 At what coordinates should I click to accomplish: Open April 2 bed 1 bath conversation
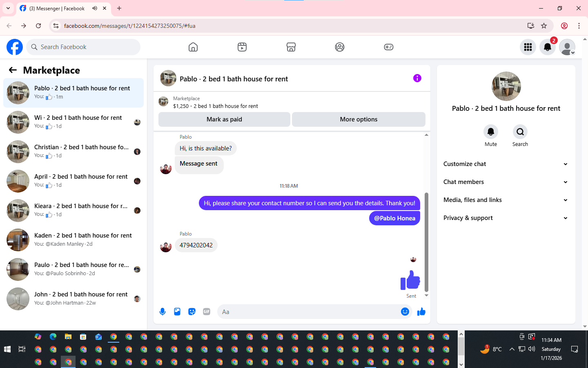tap(73, 181)
